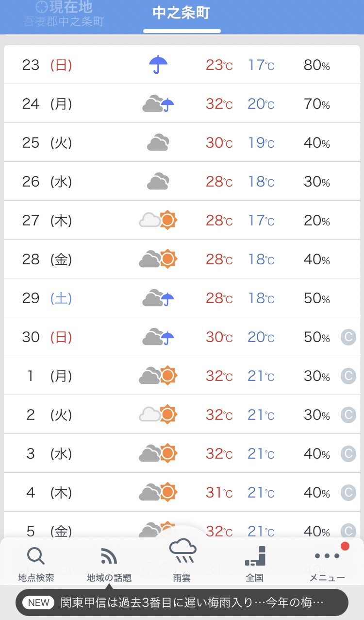The height and width of the screenshot is (620, 364).
Task: Tap the 80% rain chance on 23日
Action: click(316, 65)
